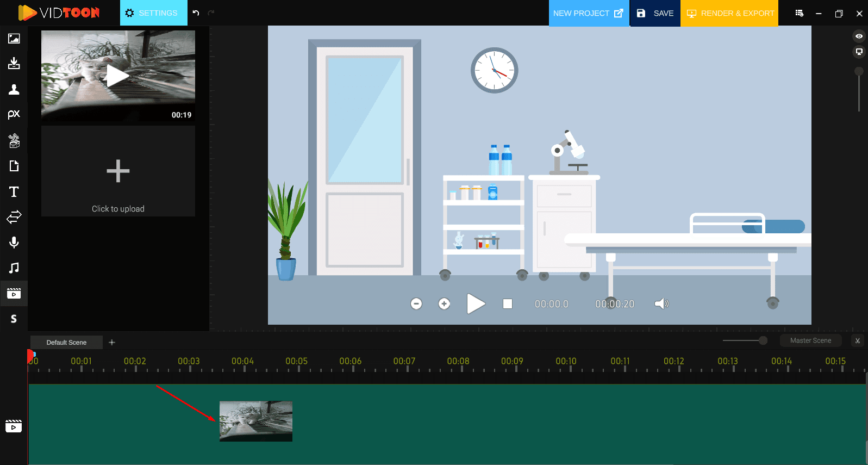Open the Settings menu

[x=154, y=13]
